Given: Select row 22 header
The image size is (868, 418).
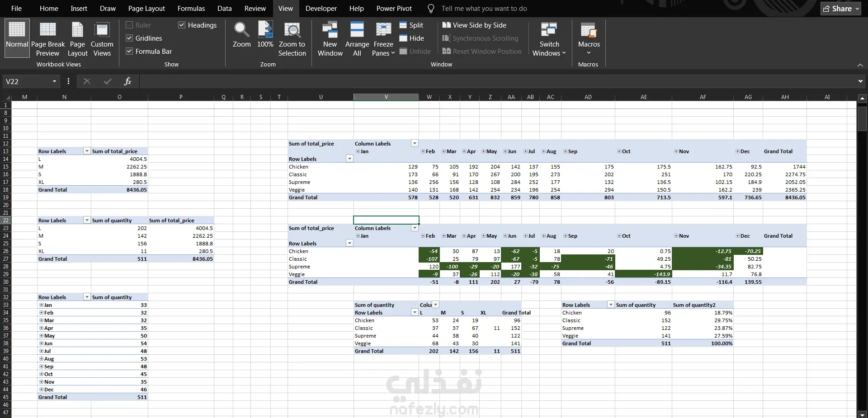Looking at the screenshot, I should pos(6,221).
